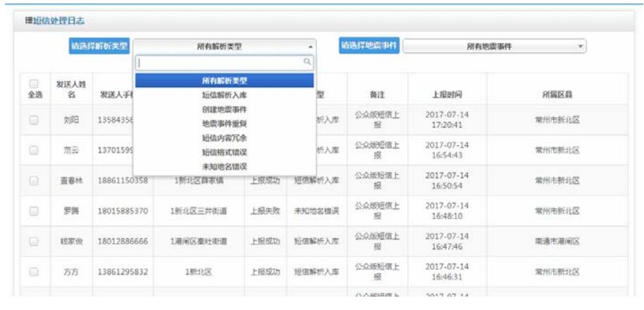644x310 pixels.
Task: Click the arrow of 所有地震事件 combo box
Action: (580, 46)
